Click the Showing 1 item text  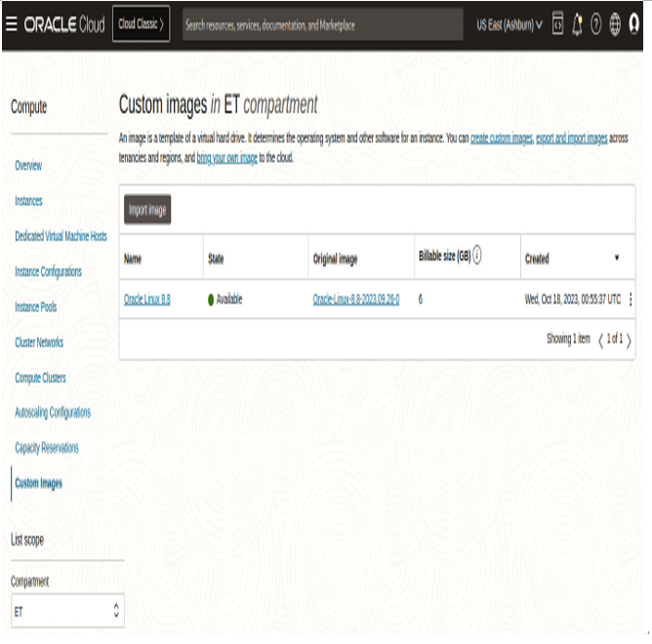click(x=568, y=339)
